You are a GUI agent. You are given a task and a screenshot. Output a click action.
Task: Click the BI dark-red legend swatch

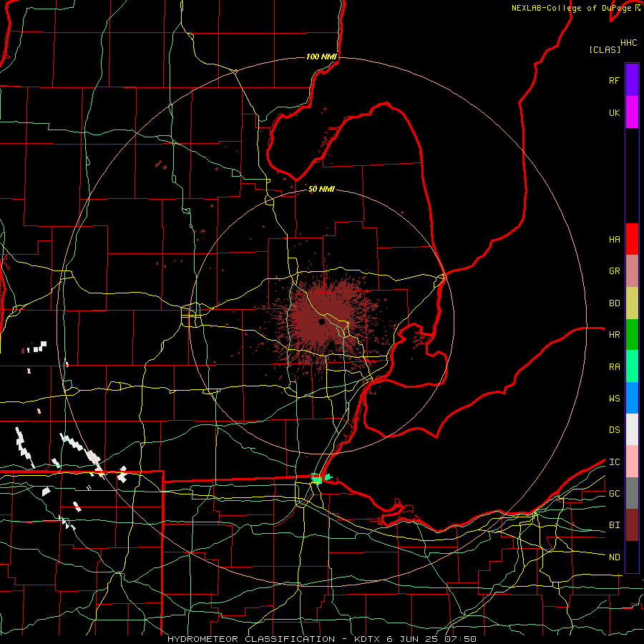point(632,525)
